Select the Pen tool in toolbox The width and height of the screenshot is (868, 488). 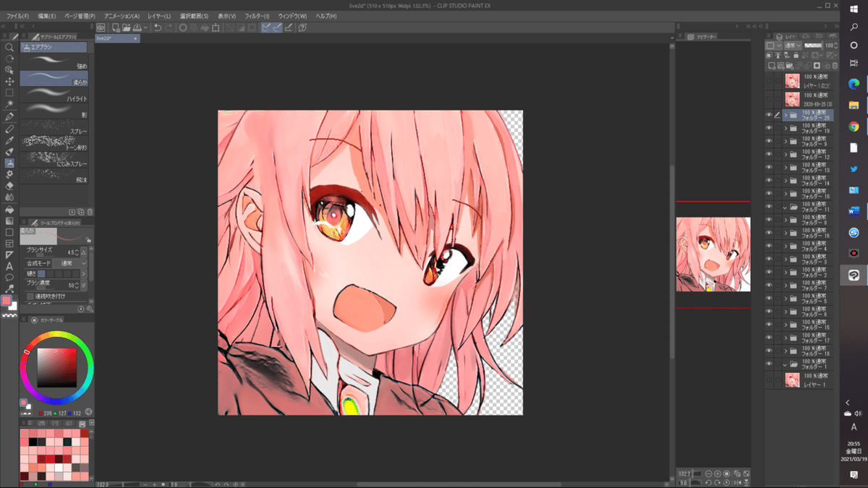9,116
